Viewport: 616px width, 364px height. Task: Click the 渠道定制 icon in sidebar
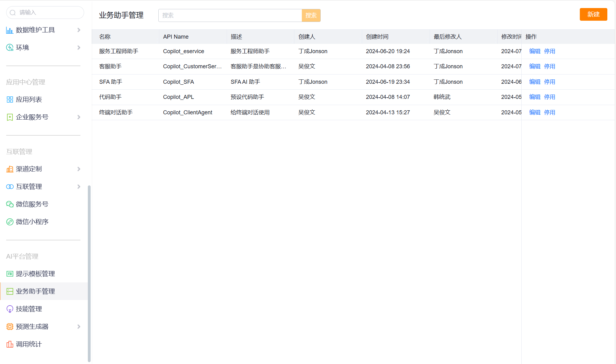(10, 169)
